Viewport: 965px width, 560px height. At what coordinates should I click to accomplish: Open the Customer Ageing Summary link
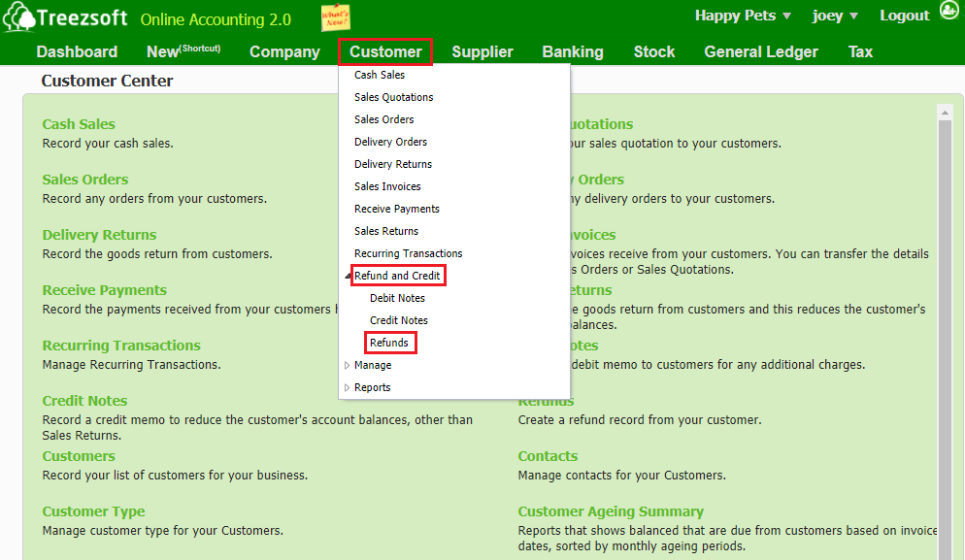point(611,511)
